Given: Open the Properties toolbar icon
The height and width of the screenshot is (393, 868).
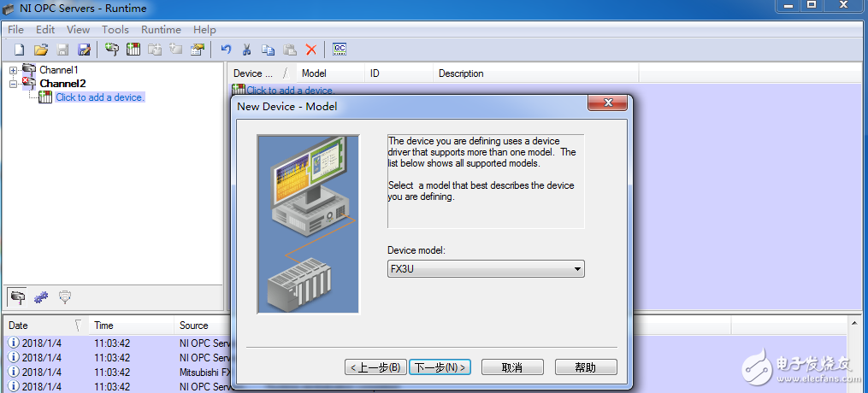Looking at the screenshot, I should 198,50.
